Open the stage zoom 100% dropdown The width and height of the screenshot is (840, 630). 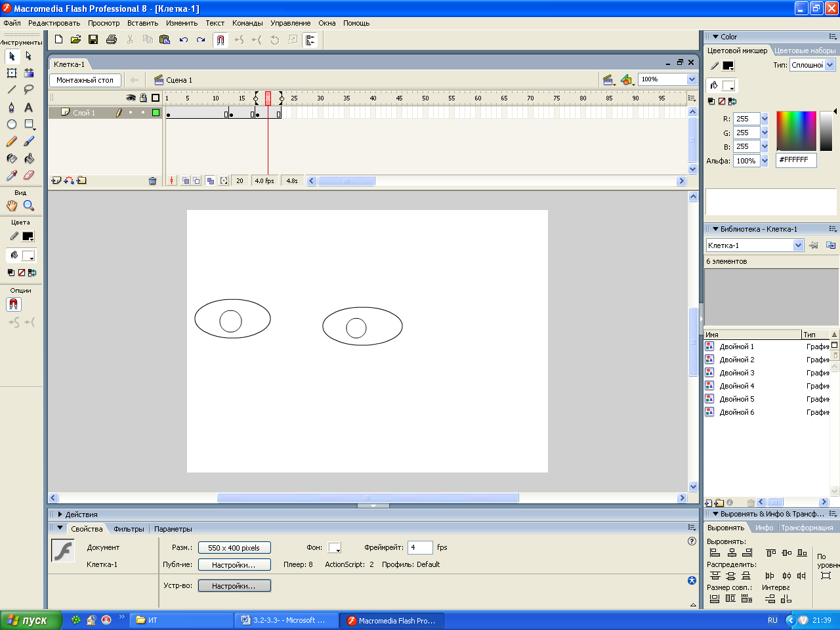(x=692, y=79)
